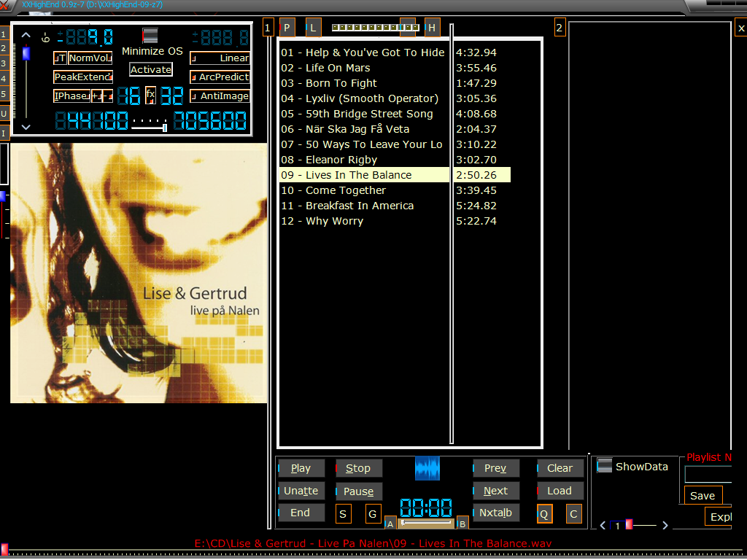Image resolution: width=747 pixels, height=560 pixels.
Task: Set the A loop marker
Action: 390,524
